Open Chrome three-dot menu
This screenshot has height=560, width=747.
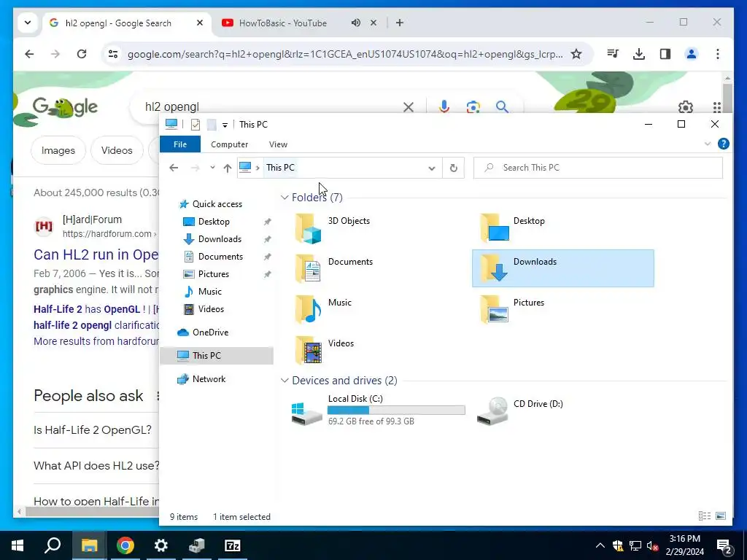(x=718, y=54)
